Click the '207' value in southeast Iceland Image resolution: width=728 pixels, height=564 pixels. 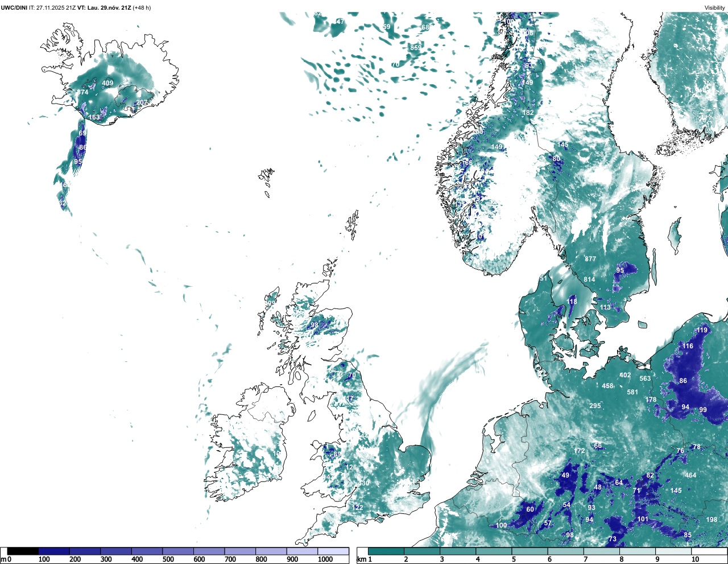click(x=142, y=102)
